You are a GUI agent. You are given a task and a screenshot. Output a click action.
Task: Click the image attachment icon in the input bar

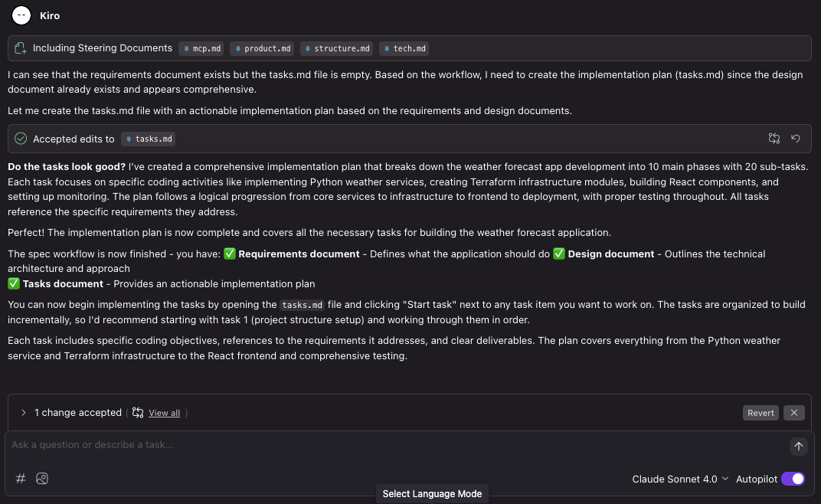click(x=42, y=478)
